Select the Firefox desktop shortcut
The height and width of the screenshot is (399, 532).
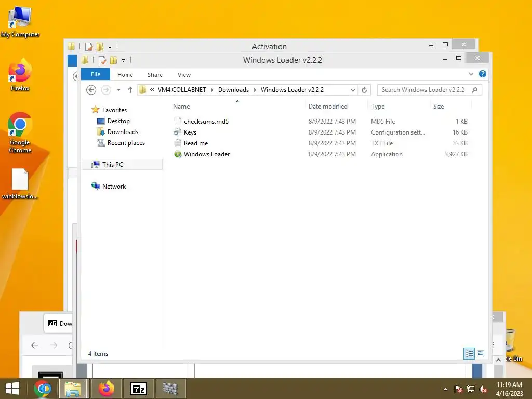(x=20, y=75)
